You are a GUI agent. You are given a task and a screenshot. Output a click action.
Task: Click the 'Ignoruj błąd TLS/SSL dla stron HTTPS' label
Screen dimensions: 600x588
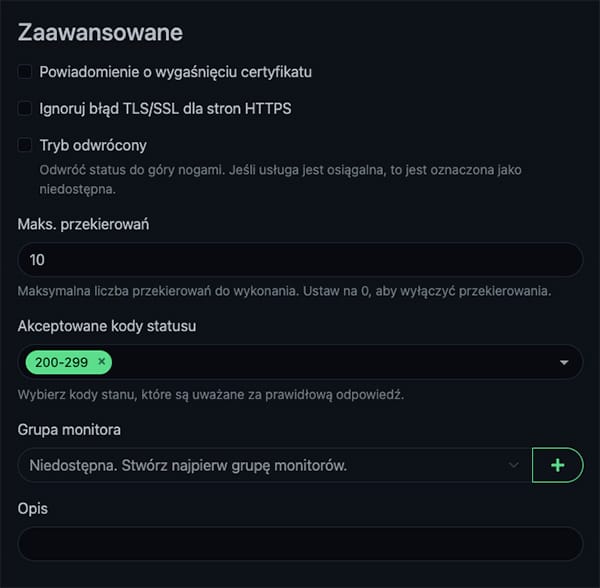coord(165,108)
